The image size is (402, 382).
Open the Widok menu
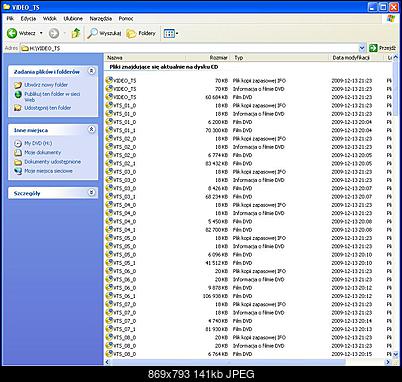(x=50, y=19)
